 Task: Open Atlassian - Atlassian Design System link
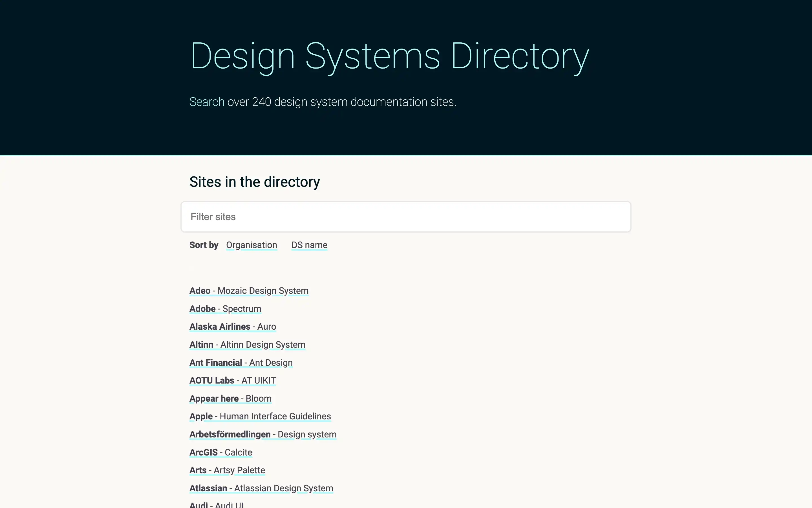261,489
